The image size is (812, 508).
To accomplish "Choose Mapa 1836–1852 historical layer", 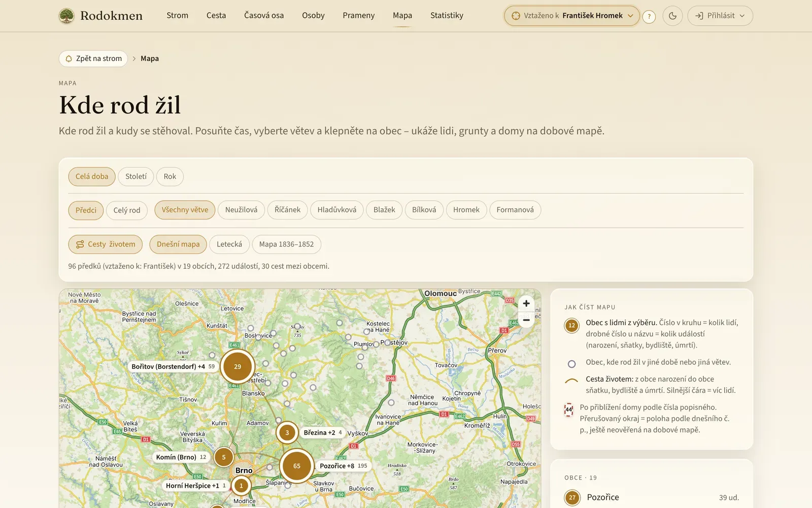I will click(x=286, y=244).
